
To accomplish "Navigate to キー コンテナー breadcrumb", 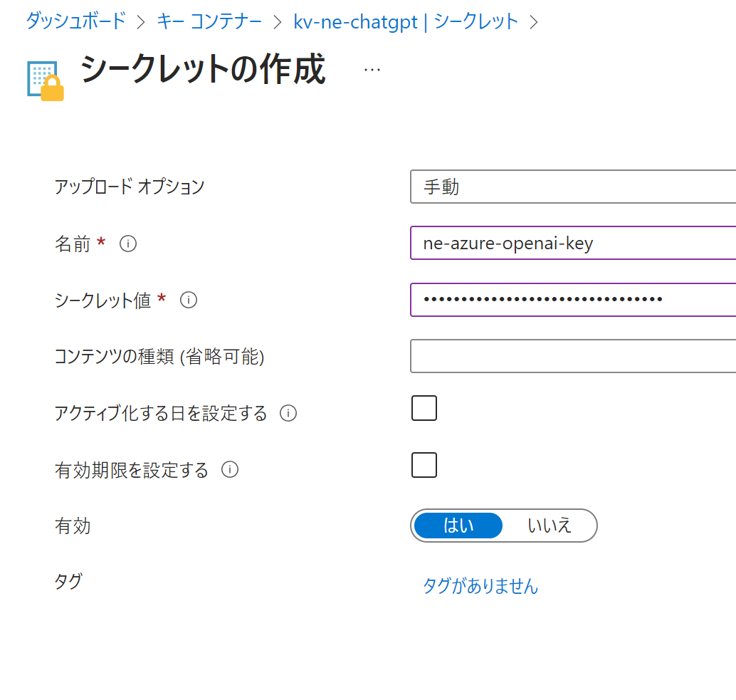I will pyautogui.click(x=209, y=21).
